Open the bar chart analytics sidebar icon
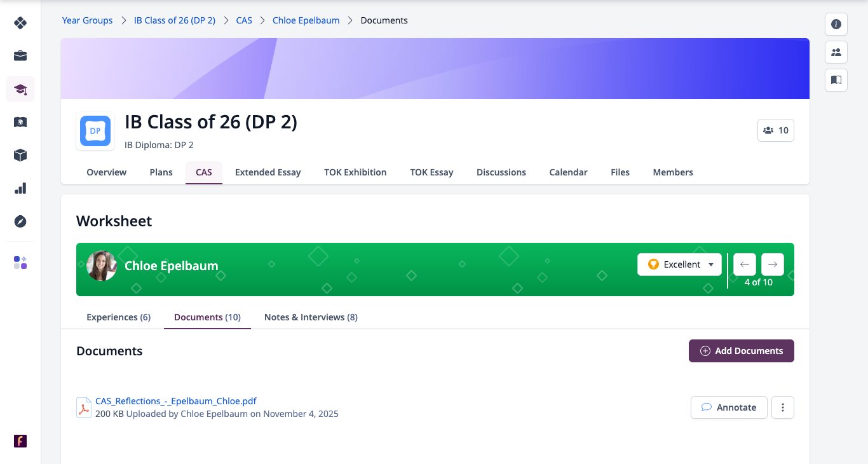This screenshot has width=868, height=464. 20,188
